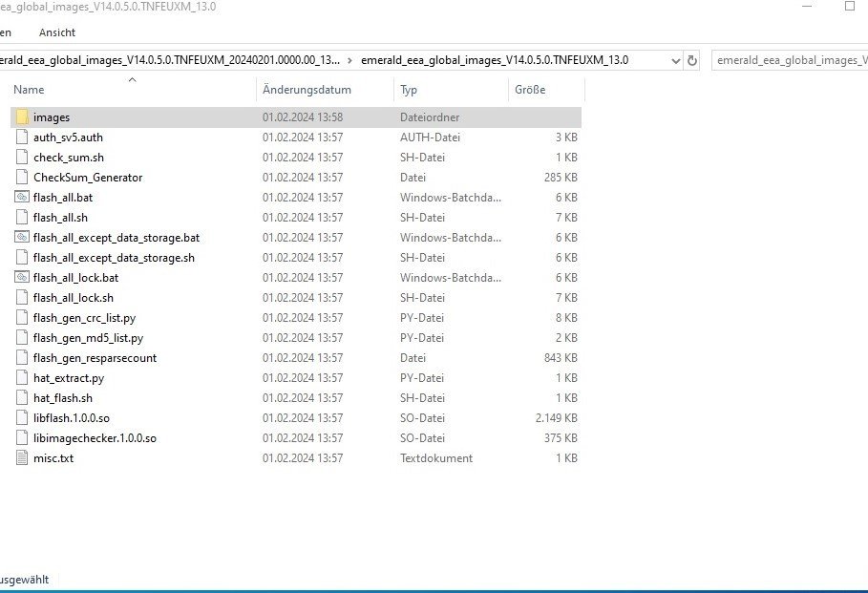Click the images folder icon
This screenshot has height=593, width=868.
point(22,117)
